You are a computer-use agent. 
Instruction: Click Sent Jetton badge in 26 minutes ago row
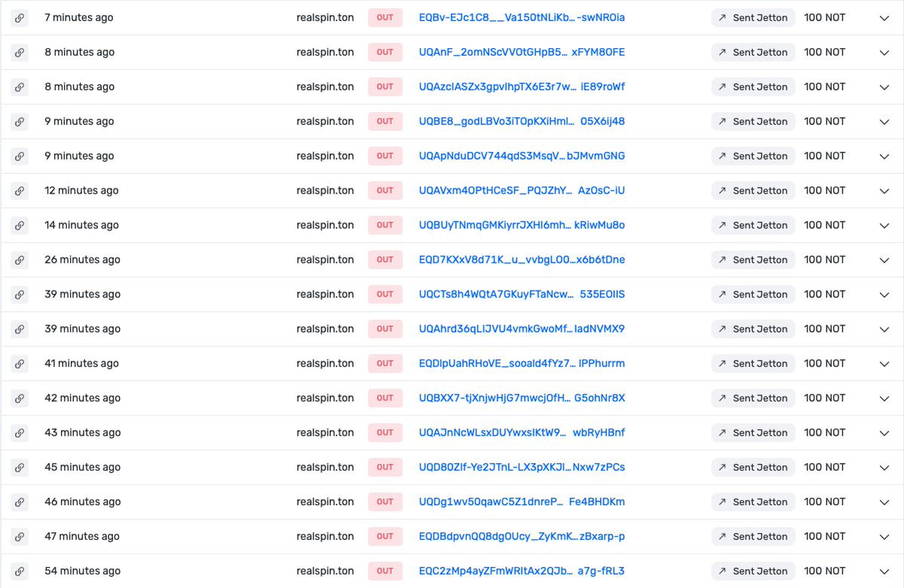(753, 260)
